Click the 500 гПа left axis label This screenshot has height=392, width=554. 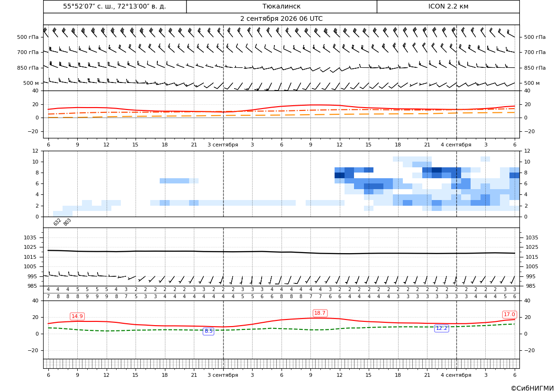(28, 37)
